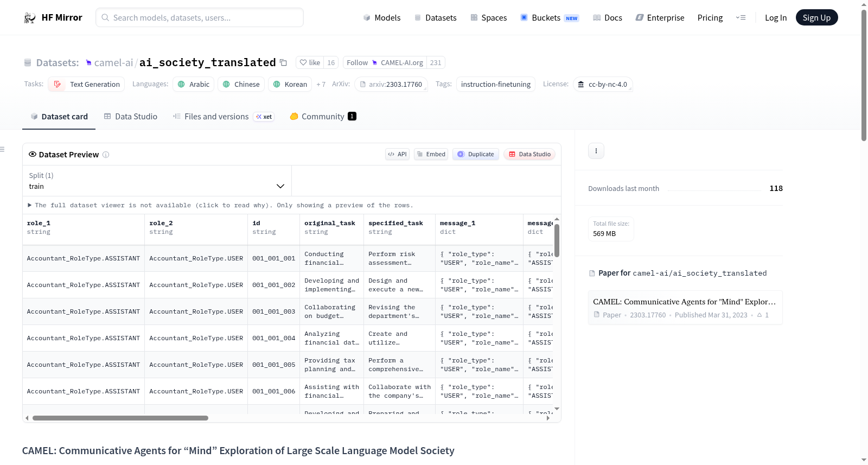Follow CAMEL-AI.org

tap(385, 62)
